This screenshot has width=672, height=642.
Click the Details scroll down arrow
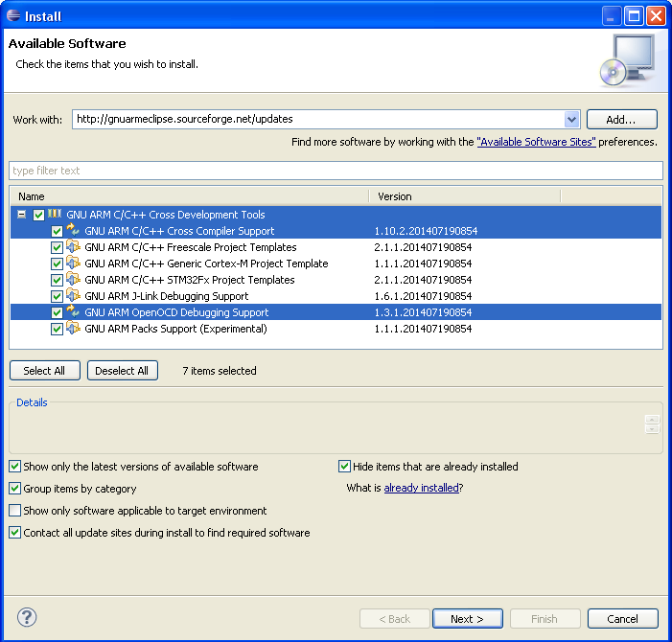click(x=652, y=429)
